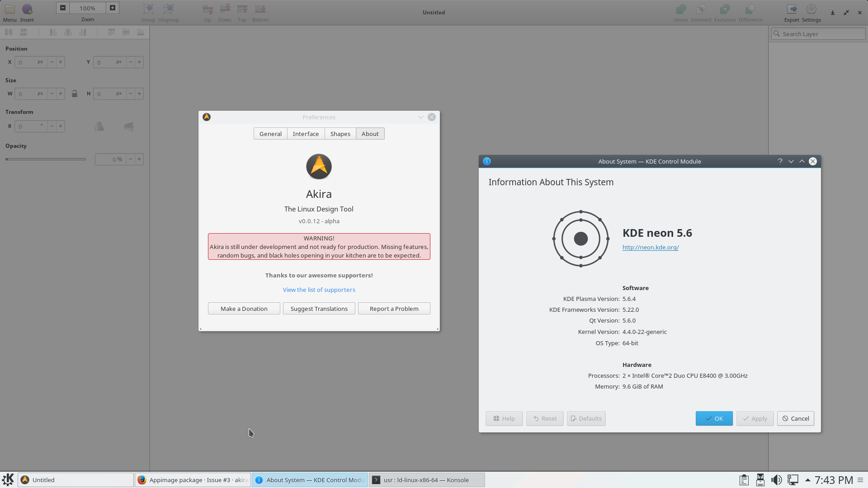Increase the rotation R value
The width and height of the screenshot is (868, 488).
pos(61,126)
